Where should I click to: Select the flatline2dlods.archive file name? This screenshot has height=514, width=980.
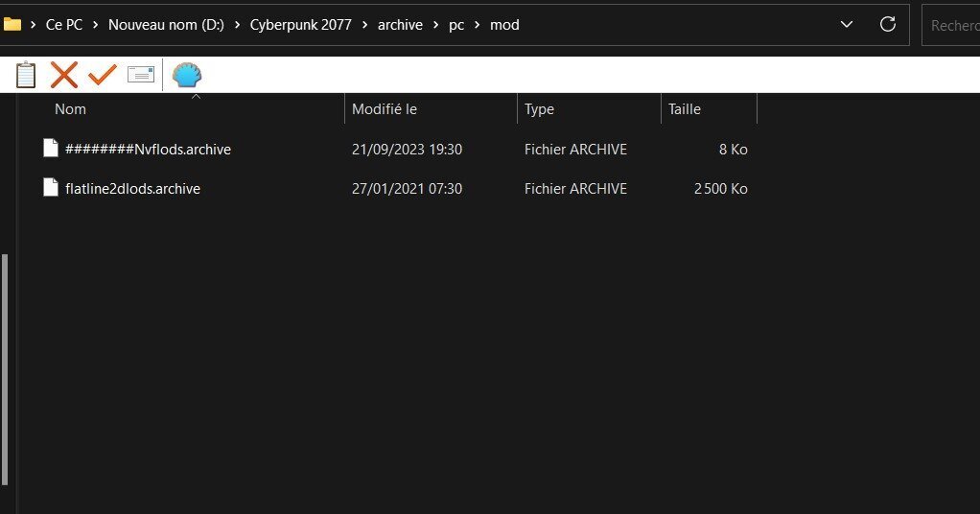click(132, 189)
